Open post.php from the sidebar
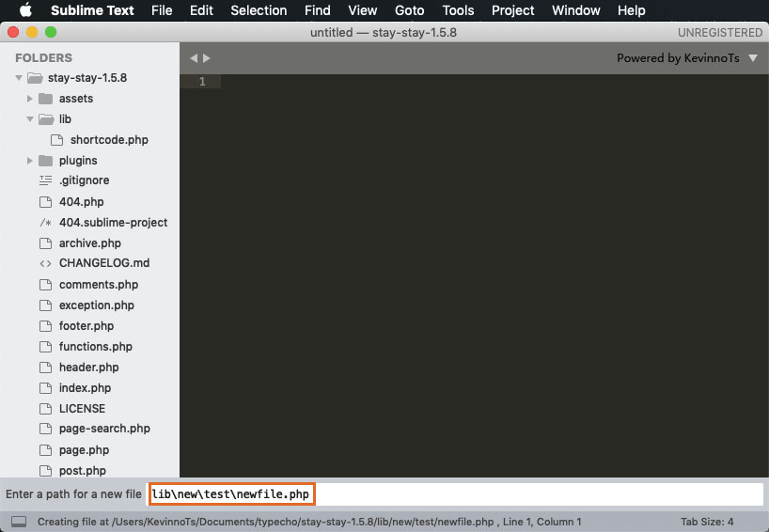769x532 pixels. pos(83,471)
